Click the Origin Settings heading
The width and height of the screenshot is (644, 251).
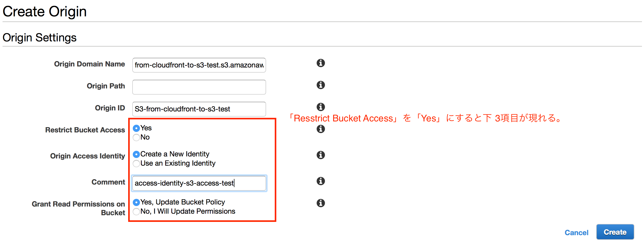(x=40, y=38)
